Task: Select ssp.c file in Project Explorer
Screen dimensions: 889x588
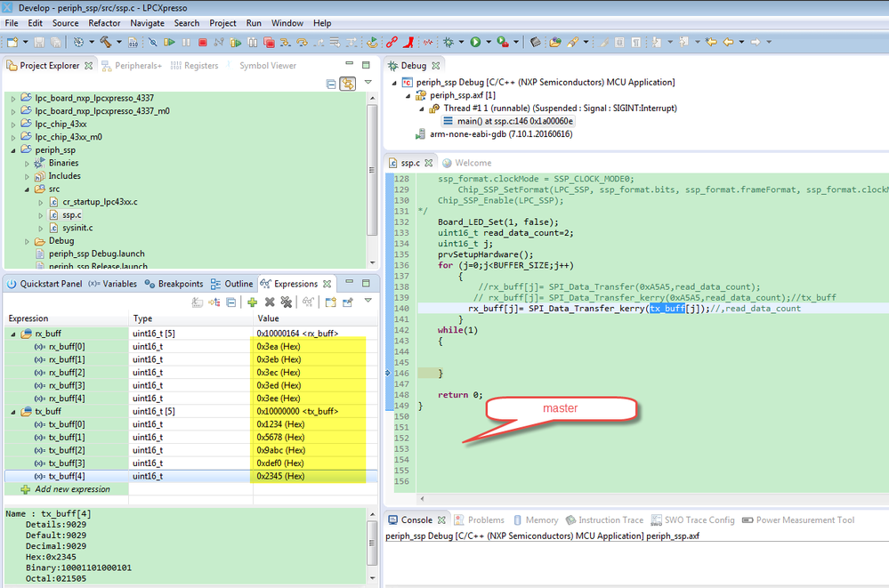Action: (x=71, y=215)
